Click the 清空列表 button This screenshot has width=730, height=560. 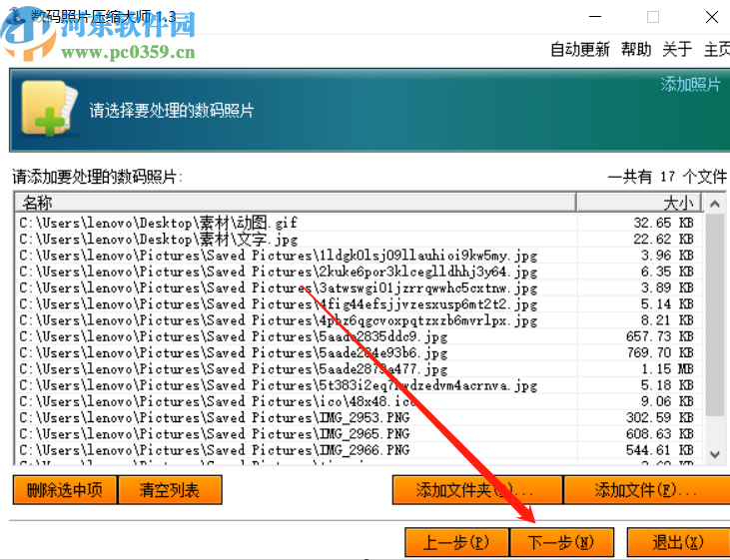[170, 490]
